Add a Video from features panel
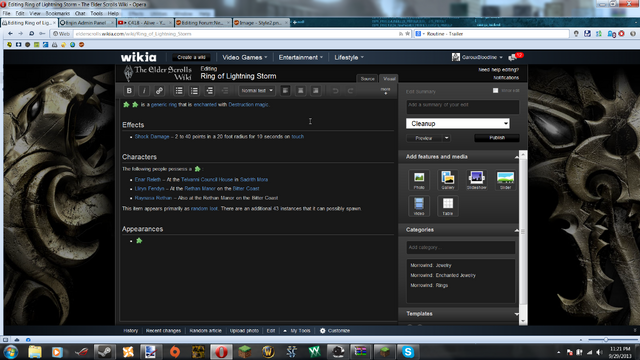This screenshot has width=640, height=360. click(x=419, y=206)
